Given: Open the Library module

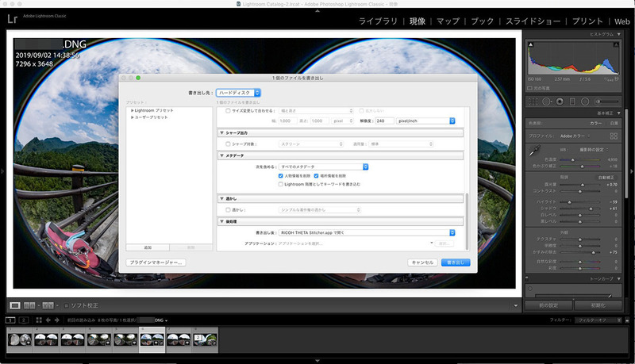Looking at the screenshot, I should [379, 21].
